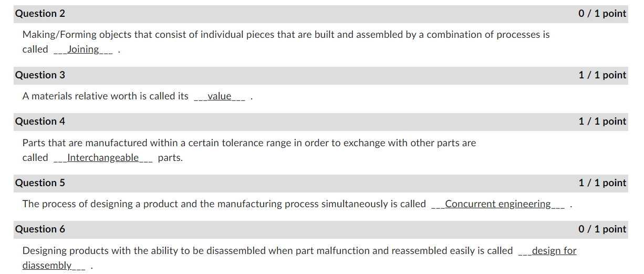
Task: Select the answer "Interchangeable"
Action: click(x=103, y=158)
